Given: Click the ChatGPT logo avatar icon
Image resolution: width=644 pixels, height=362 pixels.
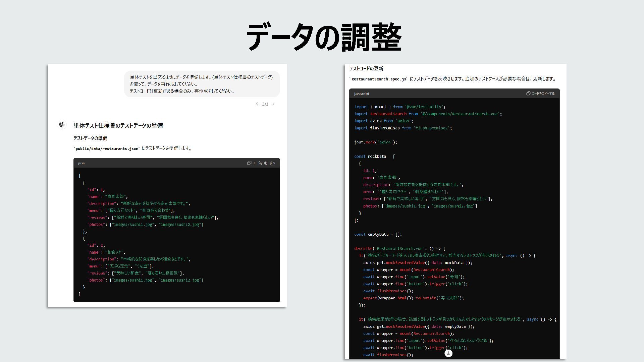Looking at the screenshot, I should coord(62,125).
